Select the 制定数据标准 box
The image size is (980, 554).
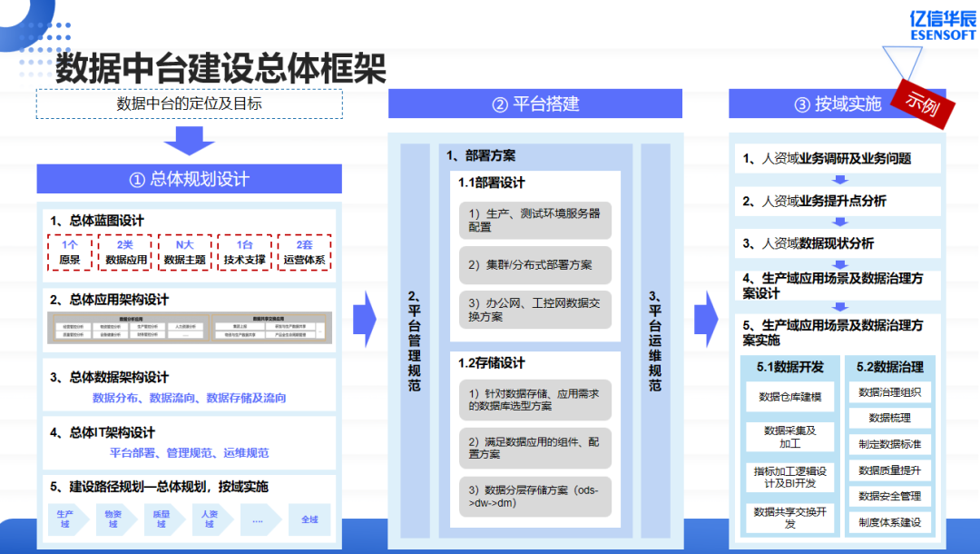890,444
